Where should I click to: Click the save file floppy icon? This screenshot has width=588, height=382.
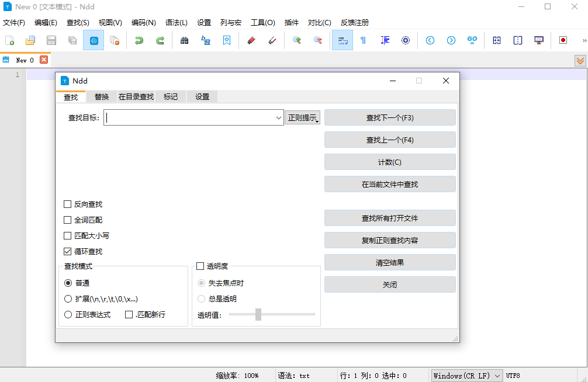tap(51, 40)
